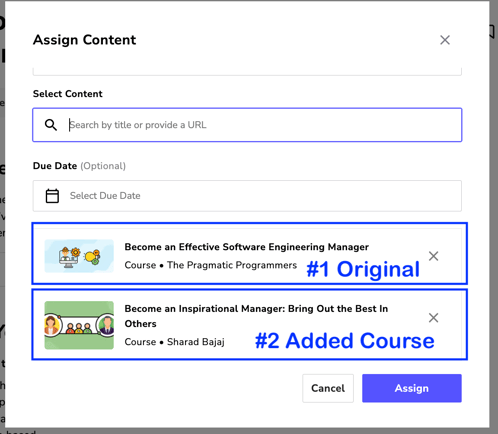This screenshot has height=434, width=498.
Task: Close the Assign Content dialog
Action: click(x=445, y=40)
